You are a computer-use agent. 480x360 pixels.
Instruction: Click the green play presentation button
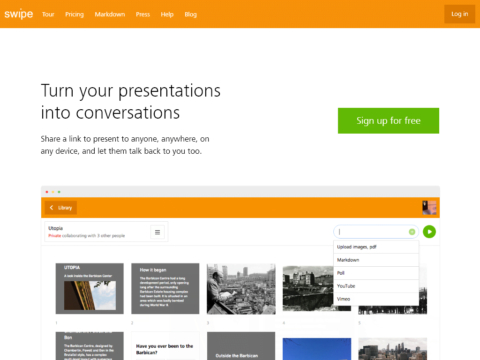(x=429, y=232)
